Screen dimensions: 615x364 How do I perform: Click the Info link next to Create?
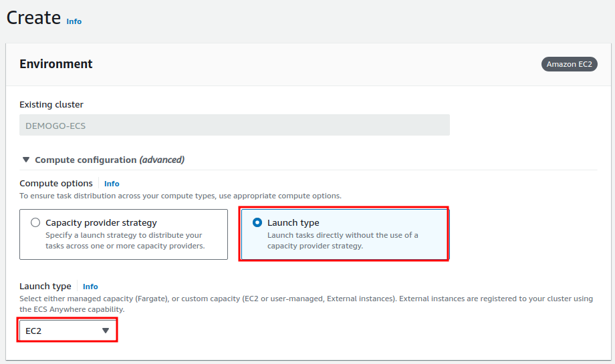pyautogui.click(x=74, y=21)
